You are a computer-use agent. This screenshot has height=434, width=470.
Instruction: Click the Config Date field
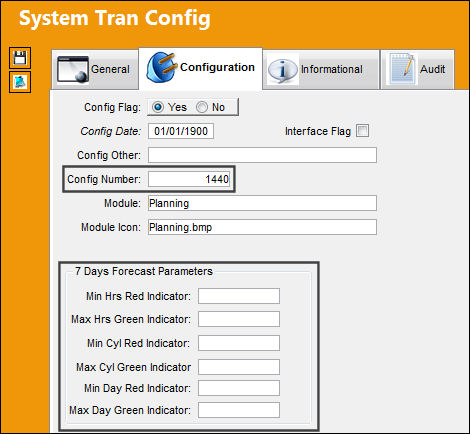[x=181, y=131]
